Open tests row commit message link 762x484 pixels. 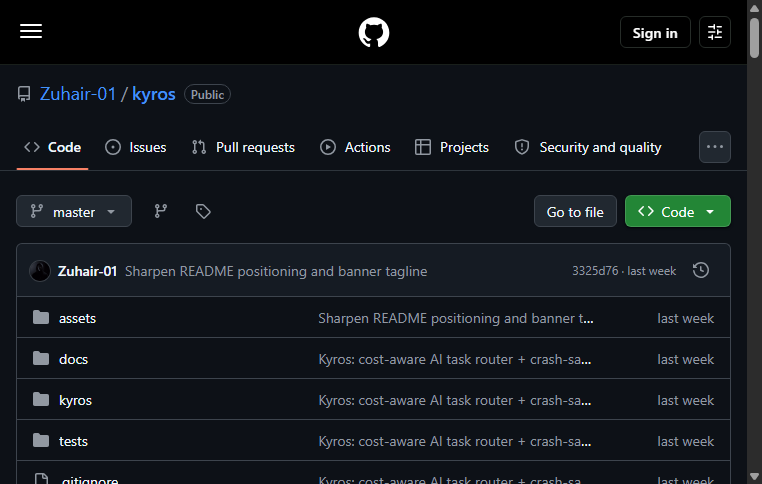(x=455, y=441)
